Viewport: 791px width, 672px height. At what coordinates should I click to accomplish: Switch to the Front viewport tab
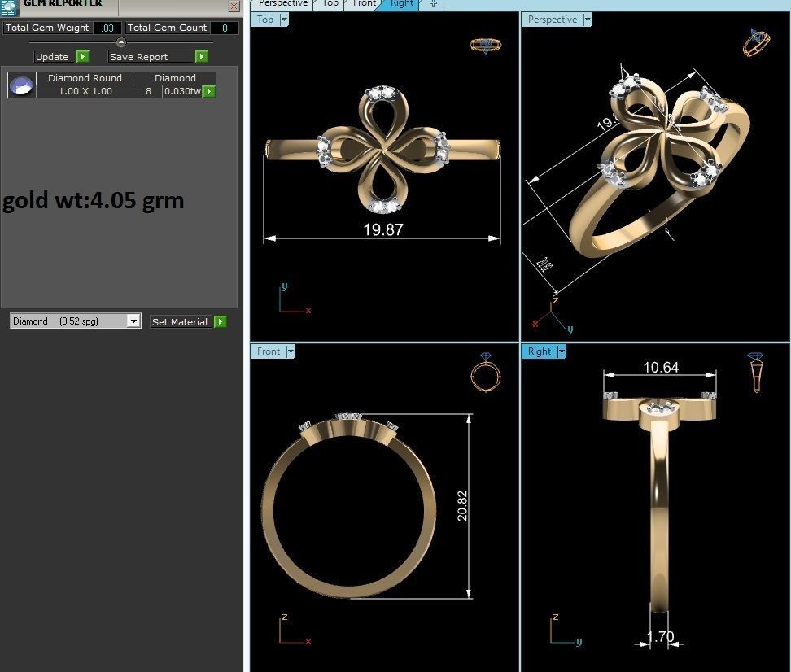(x=364, y=4)
